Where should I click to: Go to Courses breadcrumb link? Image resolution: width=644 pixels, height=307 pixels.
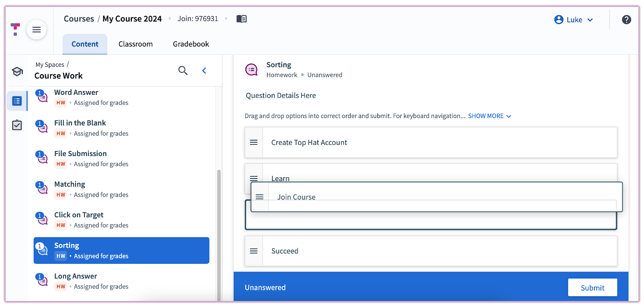coord(79,19)
